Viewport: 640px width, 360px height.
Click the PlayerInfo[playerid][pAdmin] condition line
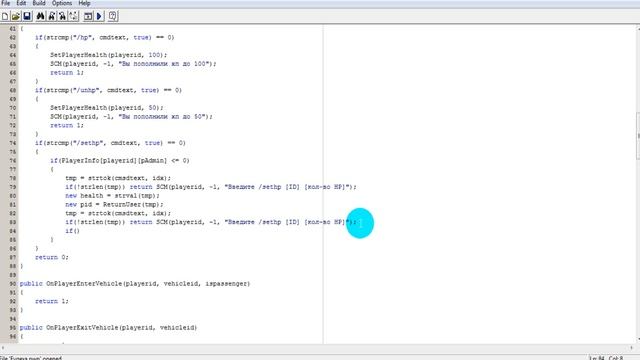click(120, 161)
